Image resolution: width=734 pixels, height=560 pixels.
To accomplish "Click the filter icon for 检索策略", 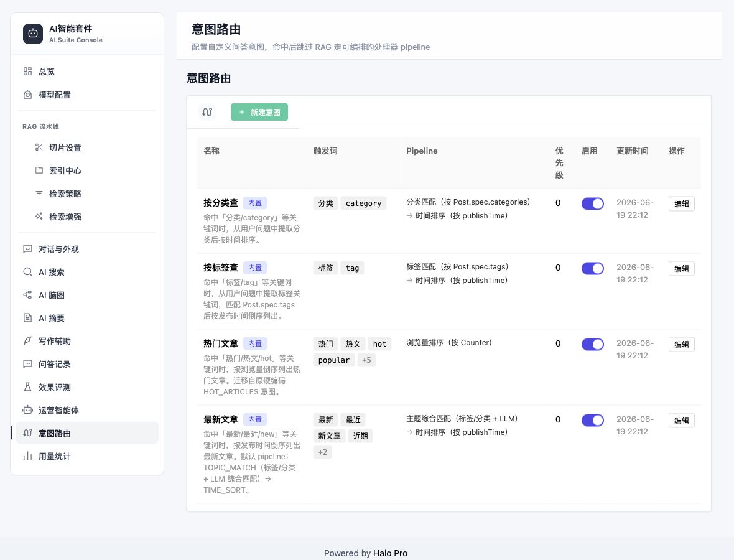I will pyautogui.click(x=39, y=194).
